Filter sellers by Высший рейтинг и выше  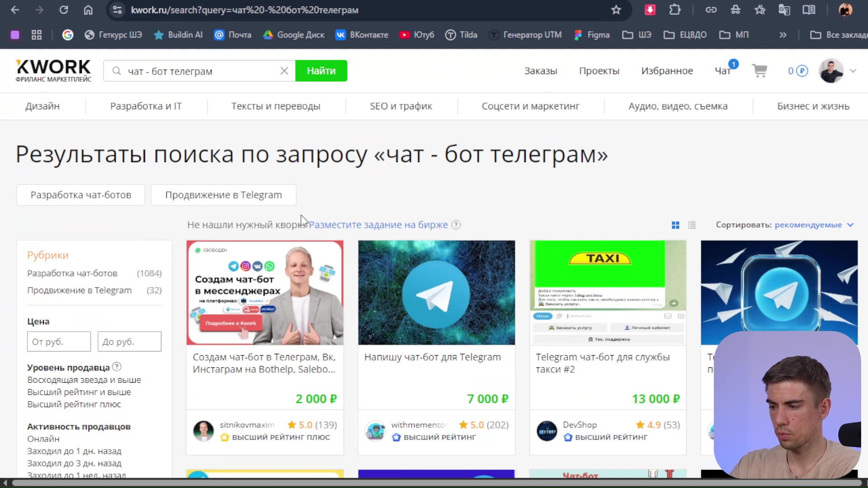79,392
